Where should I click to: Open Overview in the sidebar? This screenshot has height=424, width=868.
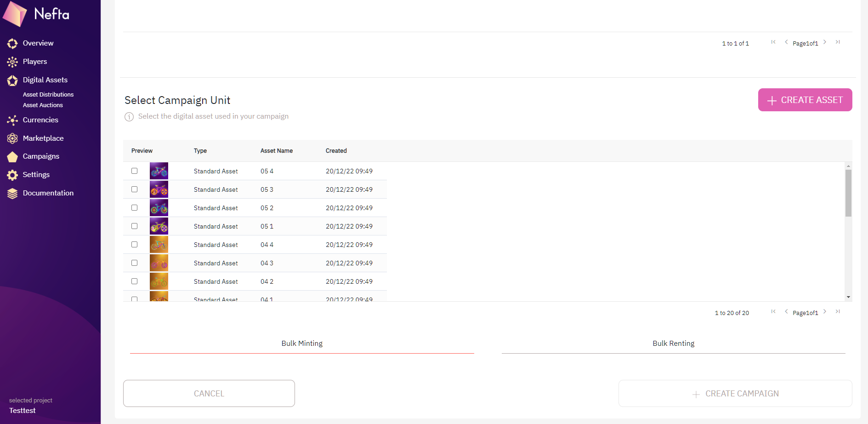tap(38, 43)
